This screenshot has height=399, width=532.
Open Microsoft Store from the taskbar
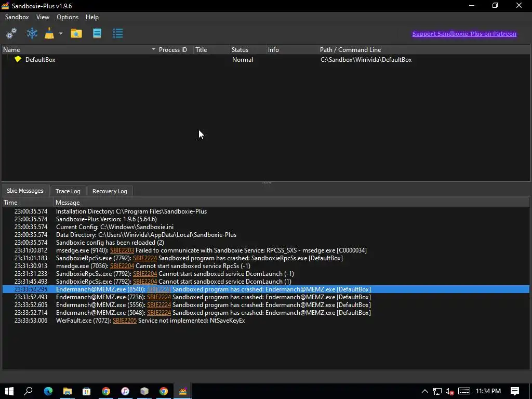click(87, 391)
